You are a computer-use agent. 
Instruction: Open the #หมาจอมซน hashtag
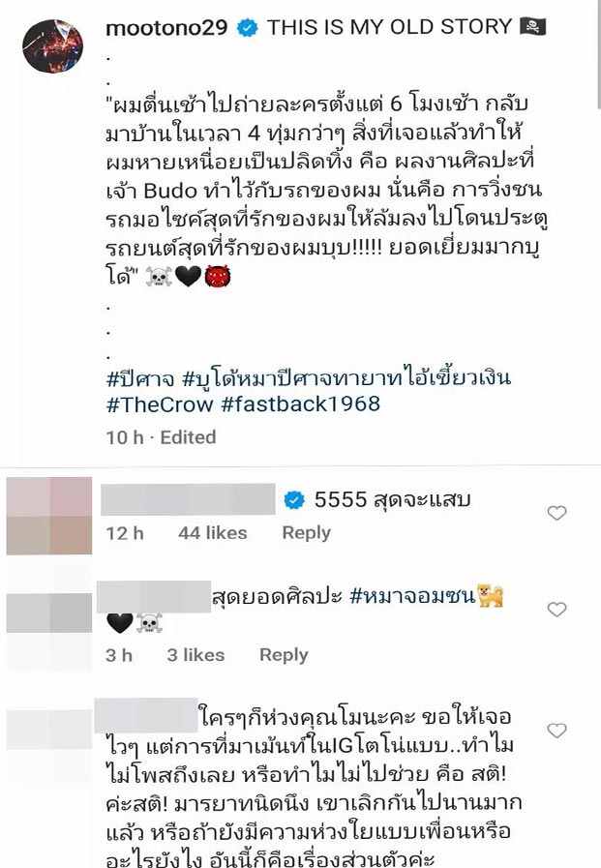click(413, 596)
